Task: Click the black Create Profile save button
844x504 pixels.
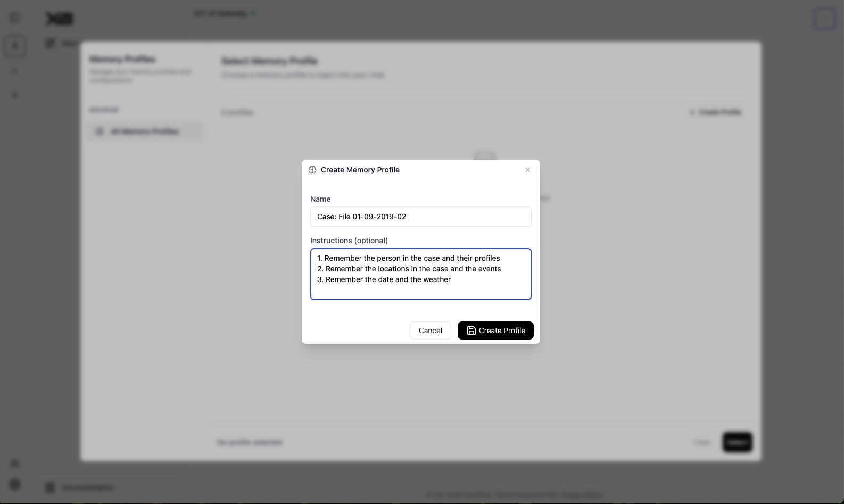Action: 495,331
